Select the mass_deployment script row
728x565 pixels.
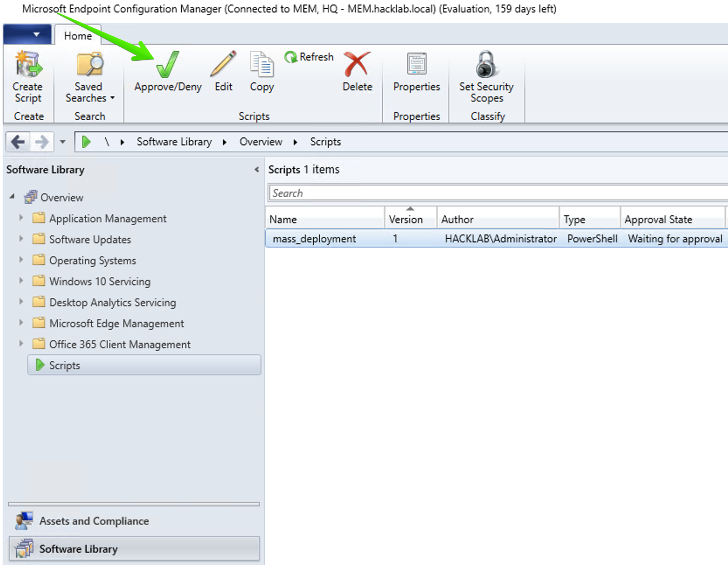(314, 239)
